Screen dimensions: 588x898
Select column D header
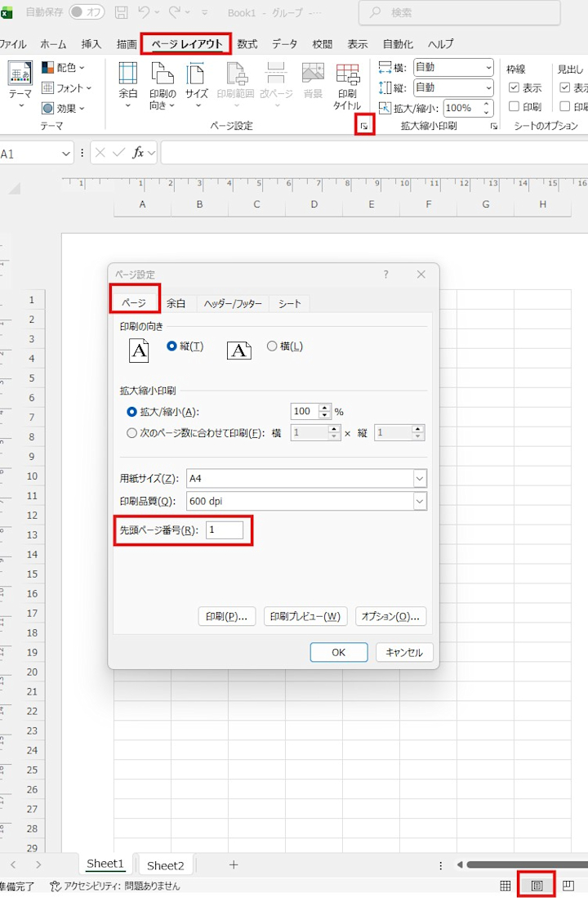[x=314, y=204]
